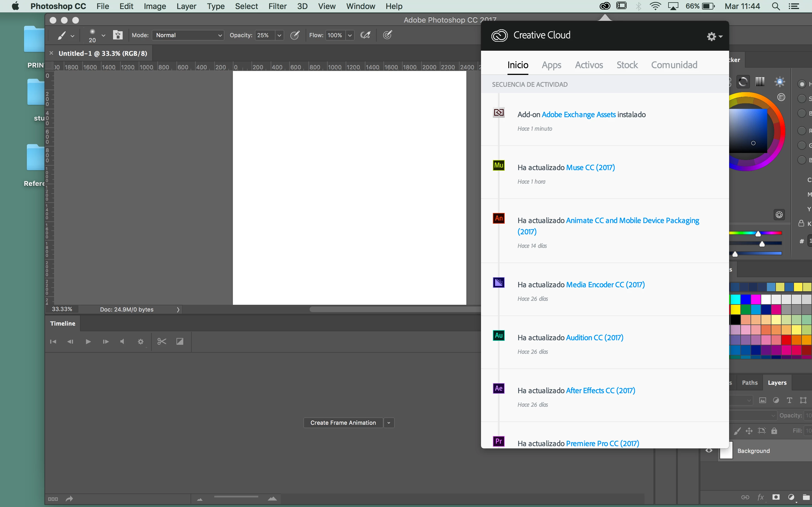The image size is (812, 507).
Task: Expand the Opacity slider dropdown arrow
Action: [279, 35]
